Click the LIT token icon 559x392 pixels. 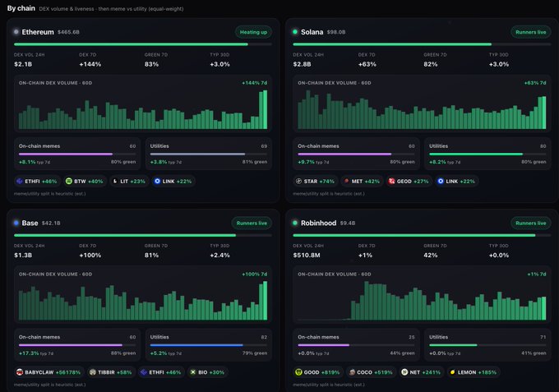click(x=115, y=182)
